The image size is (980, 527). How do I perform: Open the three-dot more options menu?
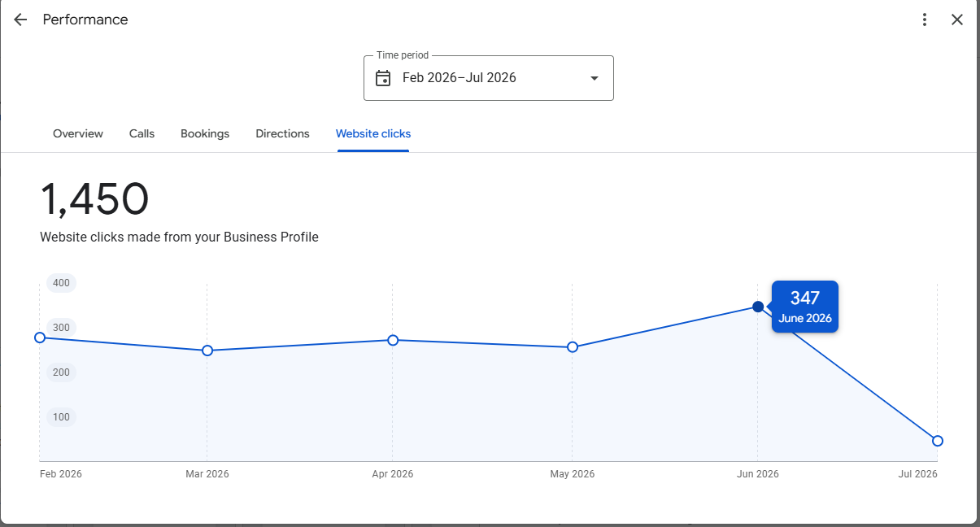pos(925,20)
